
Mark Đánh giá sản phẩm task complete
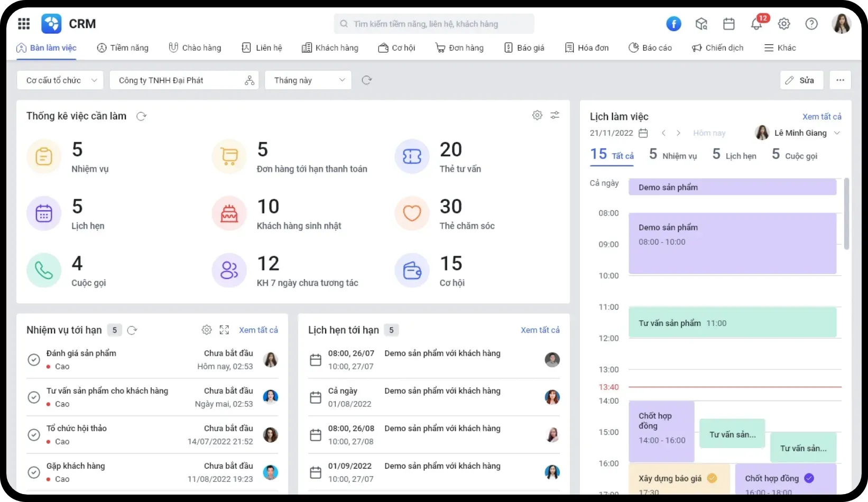click(x=34, y=360)
